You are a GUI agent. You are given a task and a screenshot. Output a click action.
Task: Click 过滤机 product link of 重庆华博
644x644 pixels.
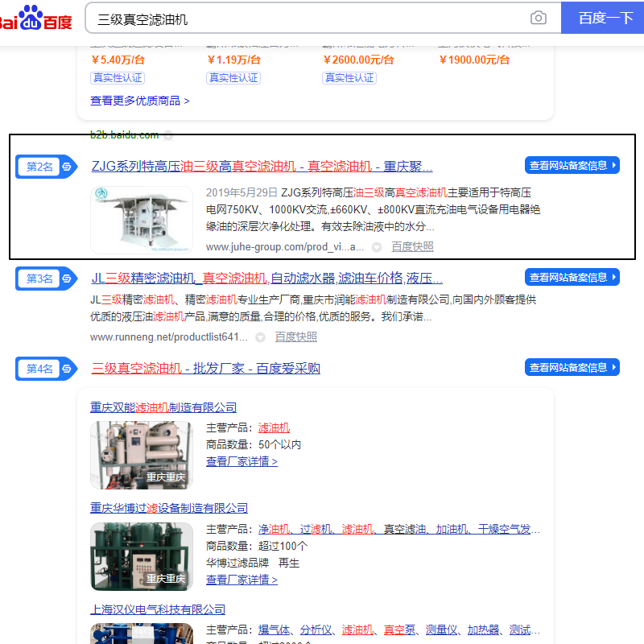316,530
